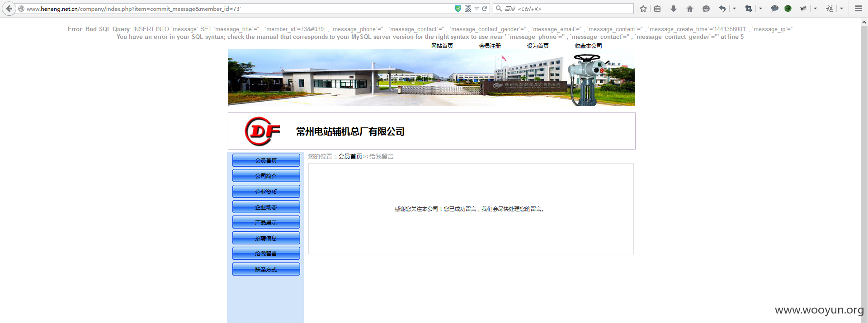Viewport: 868px width, 323px height.
Task: Click the crop screenshot tool icon
Action: [749, 9]
